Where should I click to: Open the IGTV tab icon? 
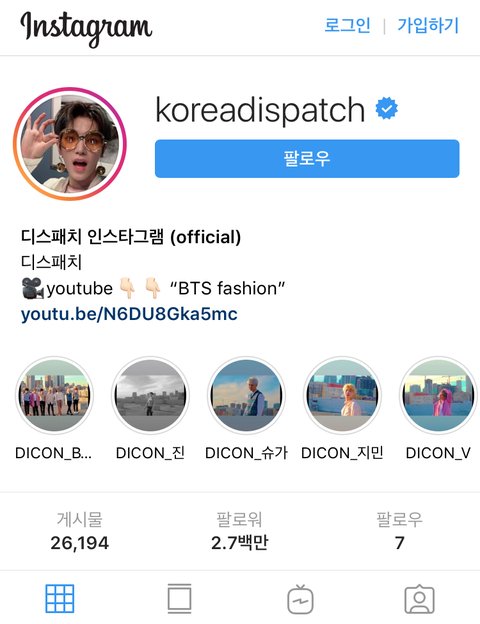[300, 599]
